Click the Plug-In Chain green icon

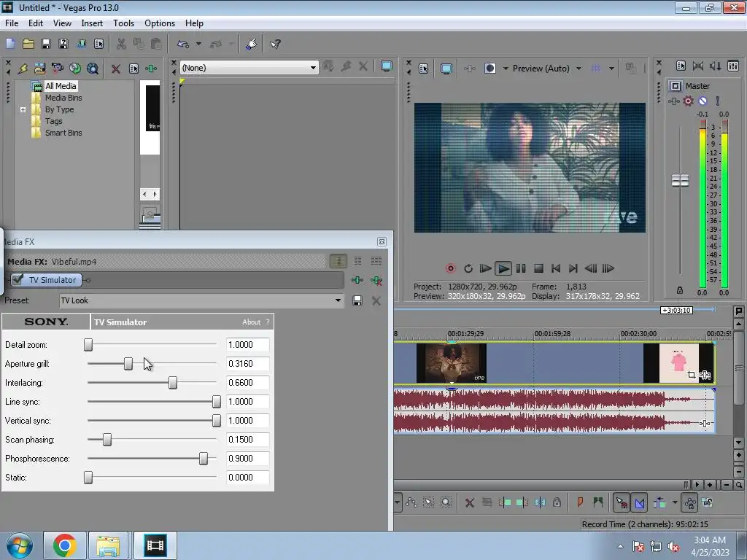tap(357, 280)
